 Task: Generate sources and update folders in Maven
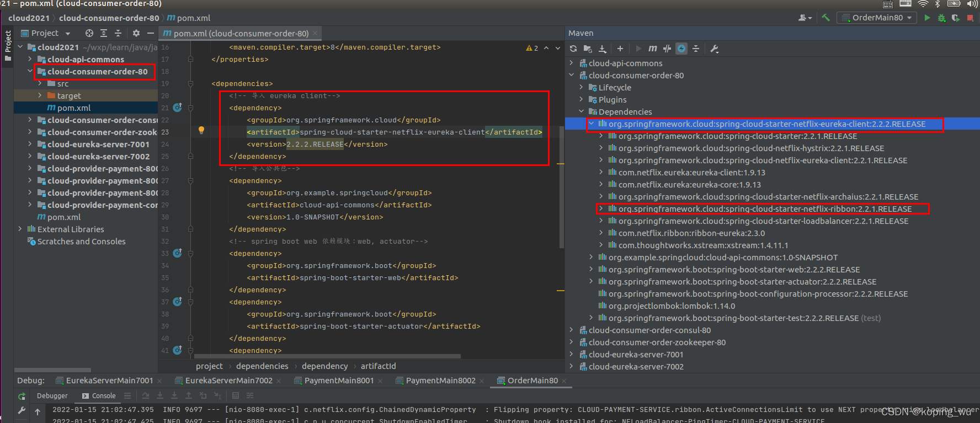point(588,49)
